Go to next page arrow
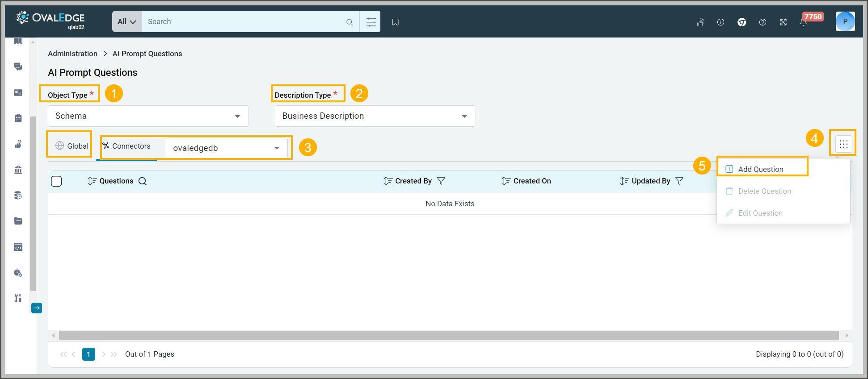Image resolution: width=868 pixels, height=379 pixels. tap(104, 354)
